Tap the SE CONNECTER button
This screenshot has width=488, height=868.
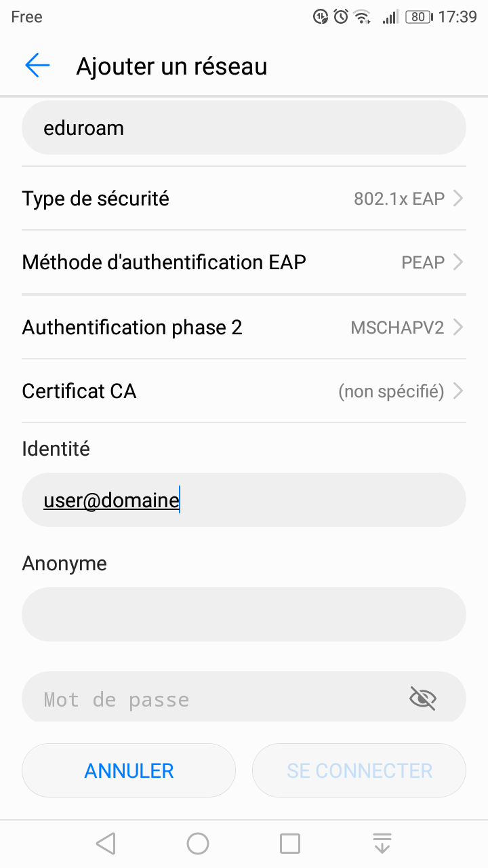coord(359,770)
